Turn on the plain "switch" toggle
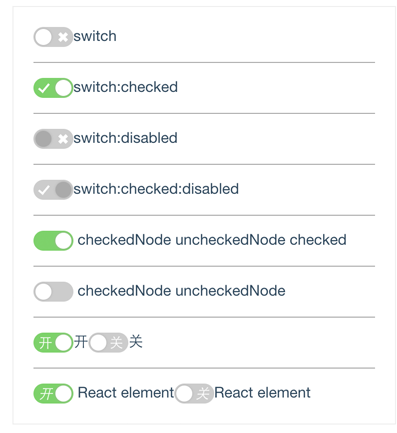The width and height of the screenshot is (397, 433). (53, 37)
